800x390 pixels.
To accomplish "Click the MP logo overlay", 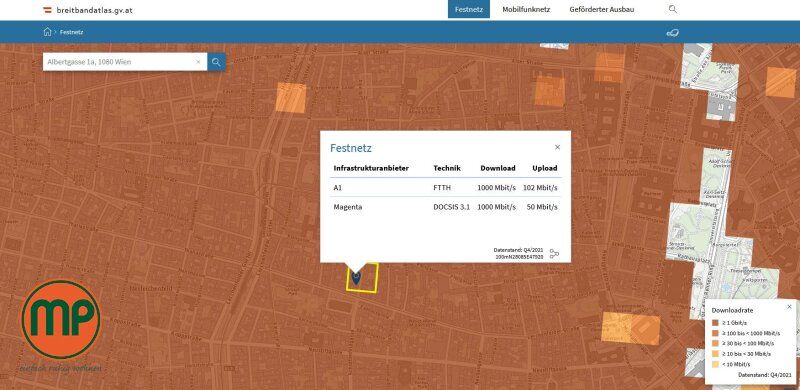I will coord(61,320).
